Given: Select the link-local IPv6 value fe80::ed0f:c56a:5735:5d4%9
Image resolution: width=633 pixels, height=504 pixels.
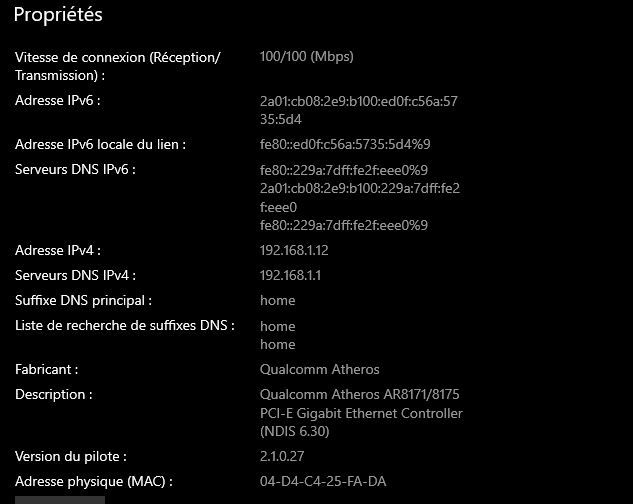Looking at the screenshot, I should tap(345, 144).
